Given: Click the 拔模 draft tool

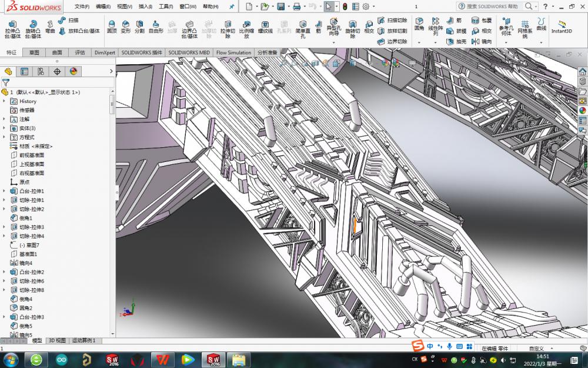Looking at the screenshot, I should [457, 31].
